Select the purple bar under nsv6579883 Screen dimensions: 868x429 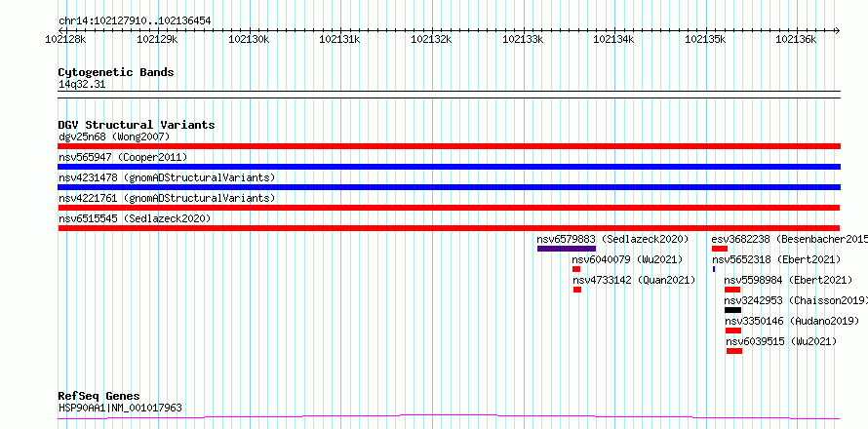pyautogui.click(x=567, y=249)
